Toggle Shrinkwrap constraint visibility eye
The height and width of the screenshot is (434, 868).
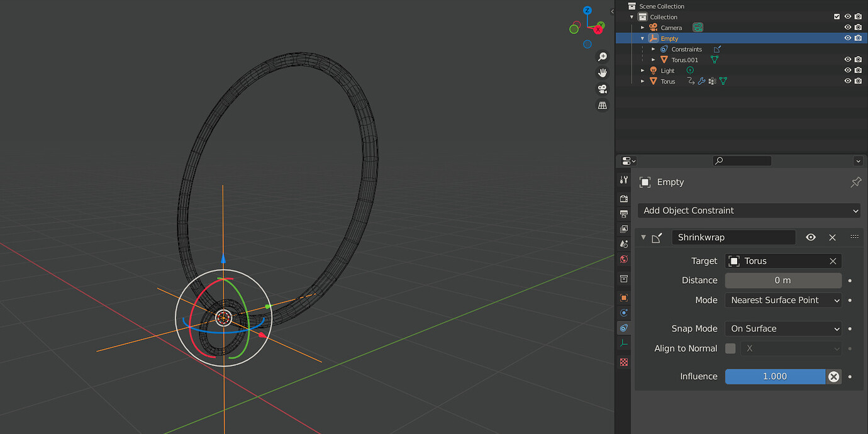click(x=811, y=237)
